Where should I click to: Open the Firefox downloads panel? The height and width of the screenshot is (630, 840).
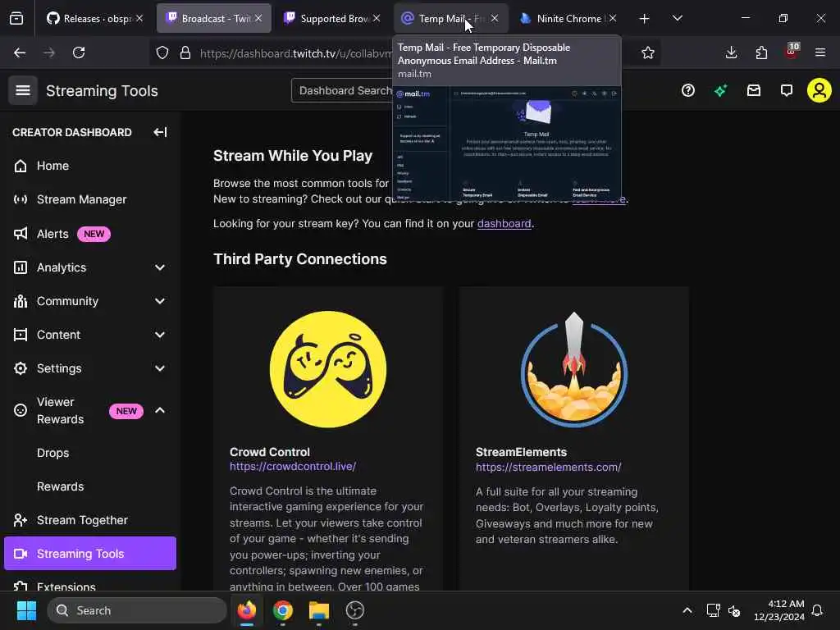click(731, 52)
